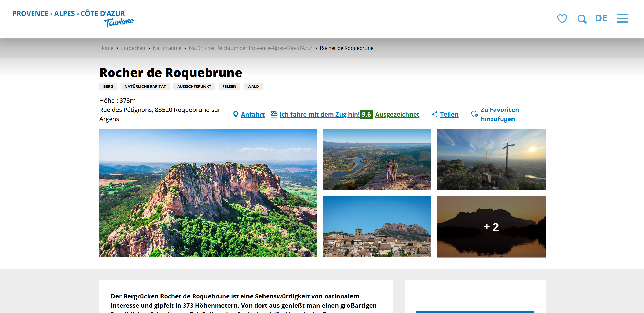Click the 9.6 green rating badge
The width and height of the screenshot is (644, 313).
pos(366,114)
